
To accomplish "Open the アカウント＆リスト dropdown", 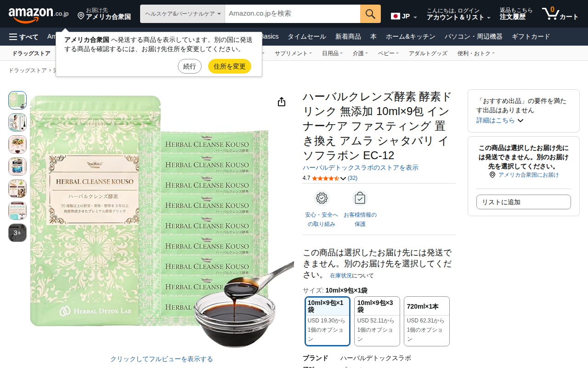I will coord(458,14).
